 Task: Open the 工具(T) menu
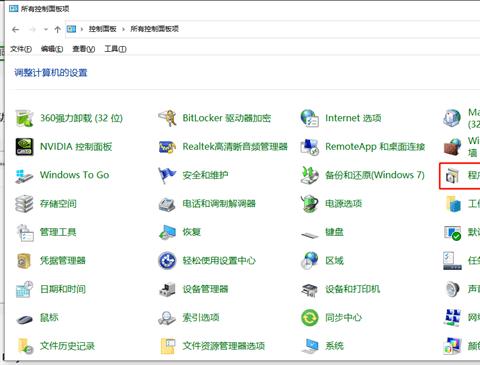pyautogui.click(x=115, y=49)
